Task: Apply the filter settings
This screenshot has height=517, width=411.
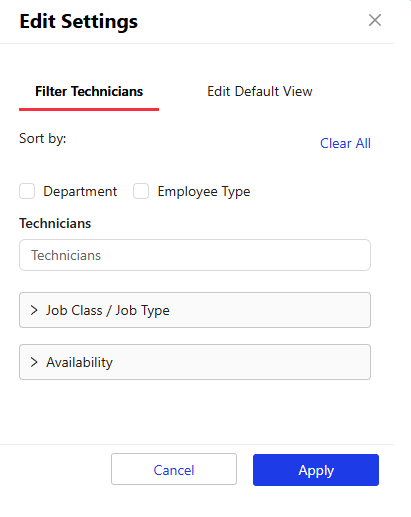Action: 316,470
